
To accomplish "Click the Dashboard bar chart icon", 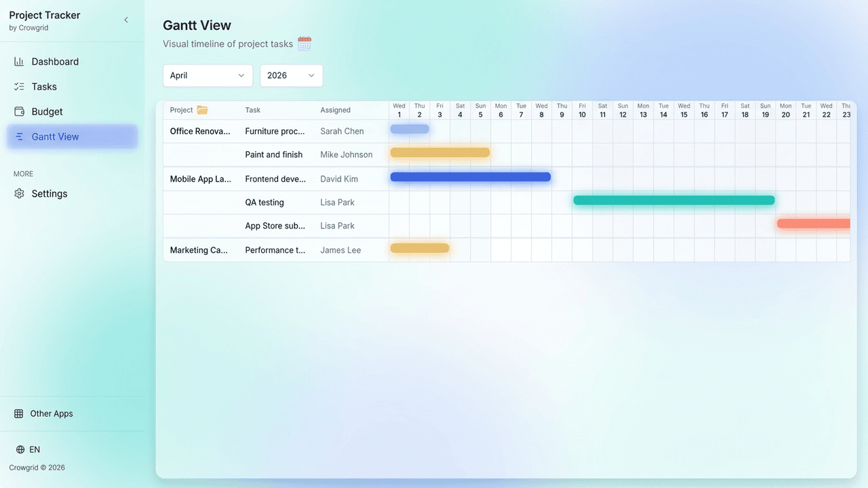I will (x=19, y=62).
